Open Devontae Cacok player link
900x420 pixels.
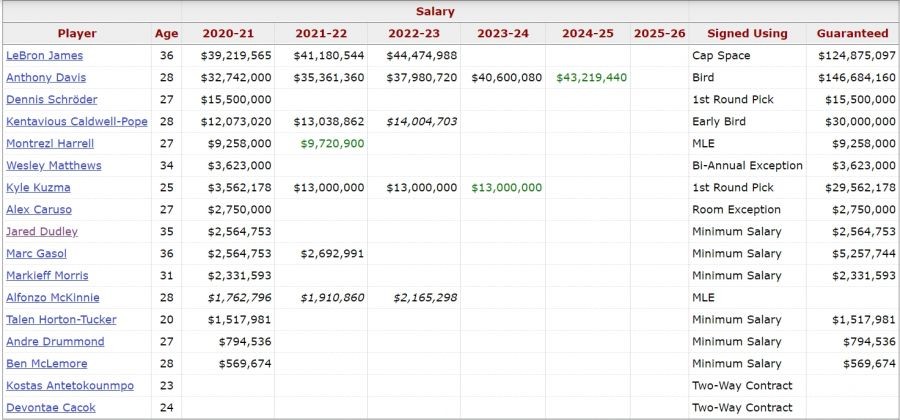(x=51, y=407)
